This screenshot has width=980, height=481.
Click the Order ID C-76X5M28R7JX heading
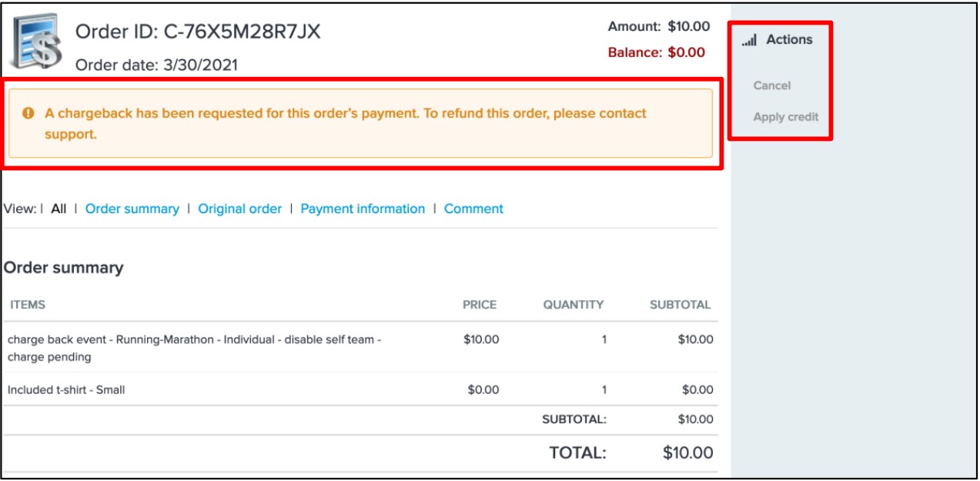tap(198, 32)
